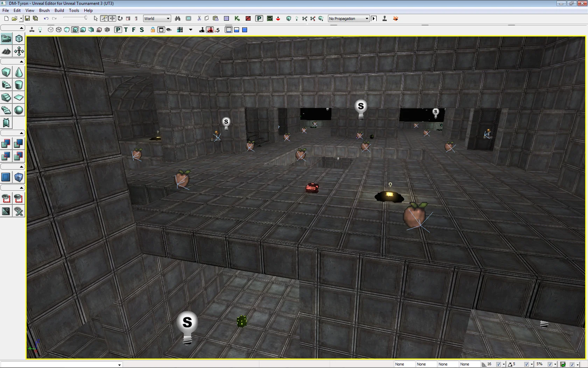Open the Help menu
The image size is (588, 368).
pos(88,11)
